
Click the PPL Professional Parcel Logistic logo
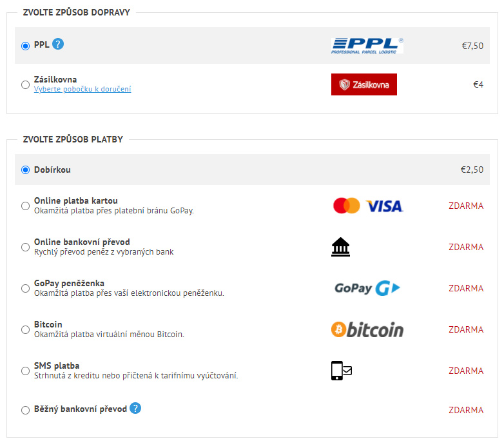367,46
